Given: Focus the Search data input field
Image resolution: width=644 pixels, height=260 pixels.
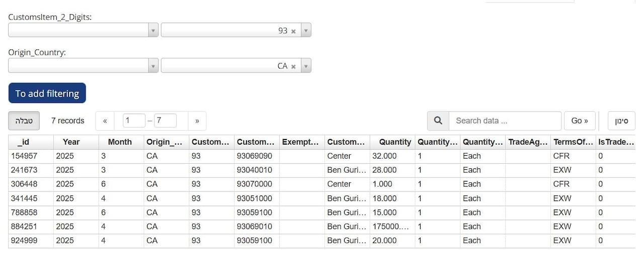Looking at the screenshot, I should click(505, 121).
